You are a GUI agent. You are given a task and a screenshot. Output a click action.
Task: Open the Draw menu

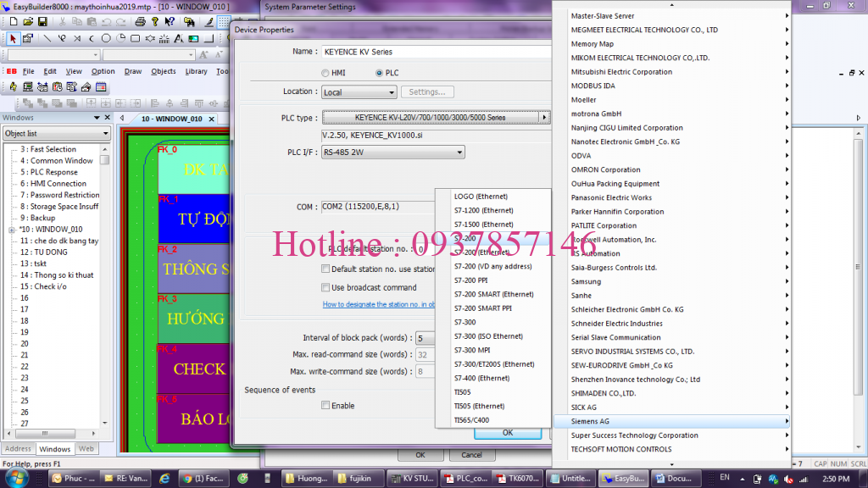133,71
